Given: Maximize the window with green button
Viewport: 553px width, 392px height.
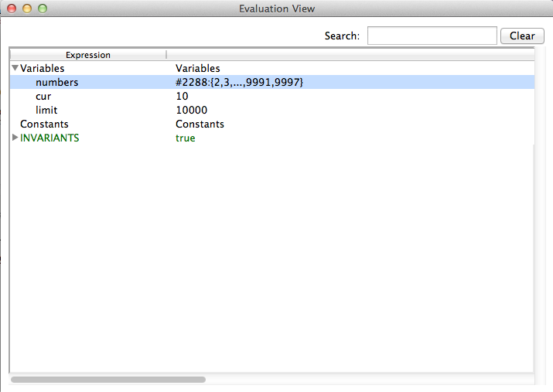Looking at the screenshot, I should (x=43, y=9).
